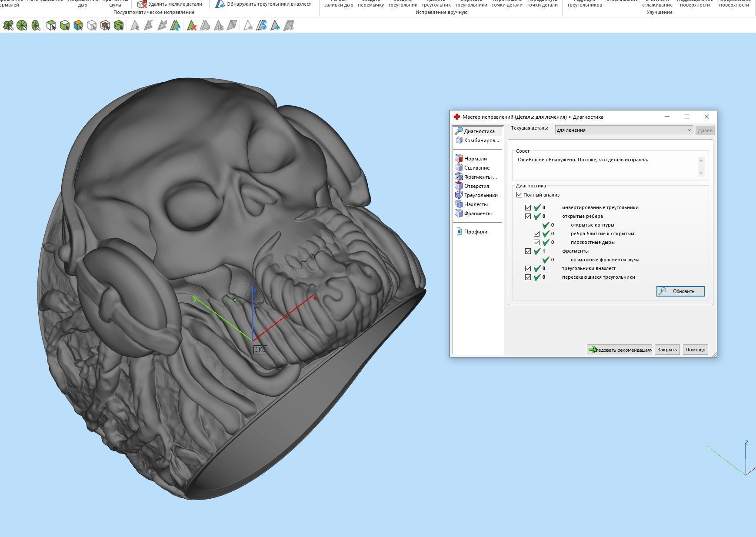The image size is (756, 537).
Task: Click the grey parallelogram plane icon
Action: 232,26
